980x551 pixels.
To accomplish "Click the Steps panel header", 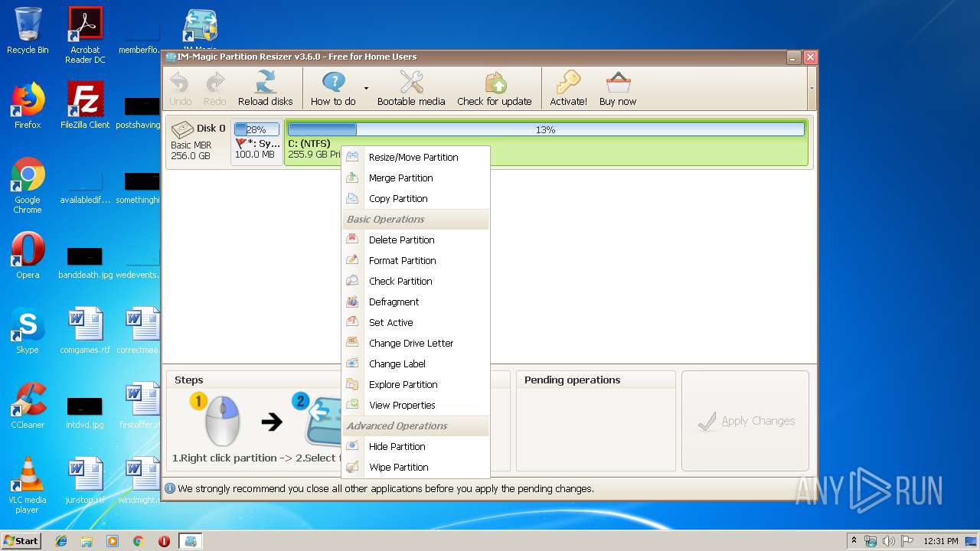I will click(188, 380).
